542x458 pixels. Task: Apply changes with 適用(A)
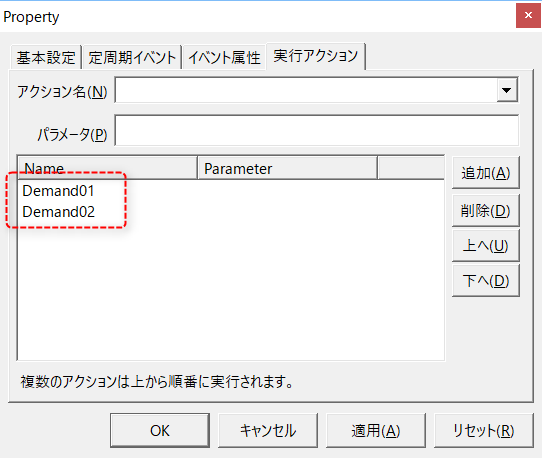pos(376,430)
